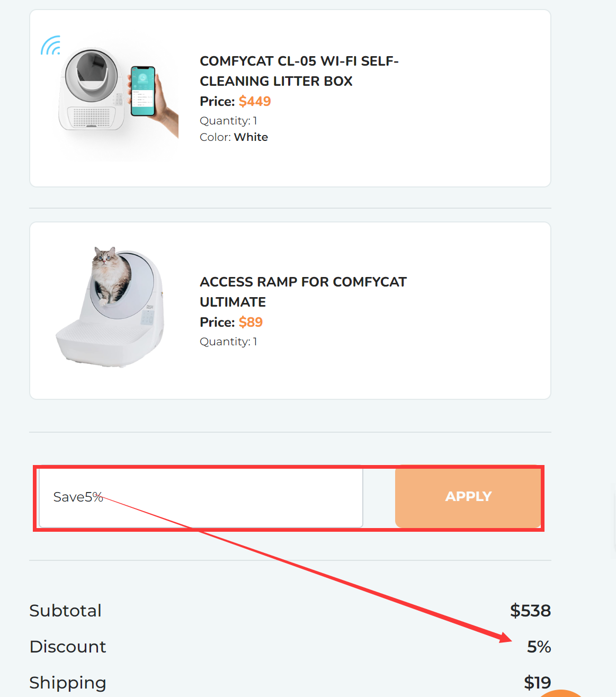
Task: Click the 5% discount value
Action: (x=539, y=646)
